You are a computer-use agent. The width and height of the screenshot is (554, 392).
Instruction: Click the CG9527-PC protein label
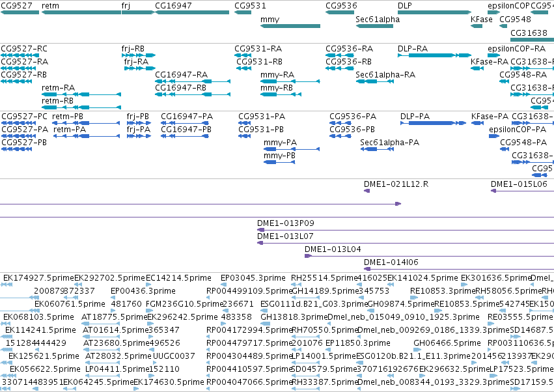(24, 117)
